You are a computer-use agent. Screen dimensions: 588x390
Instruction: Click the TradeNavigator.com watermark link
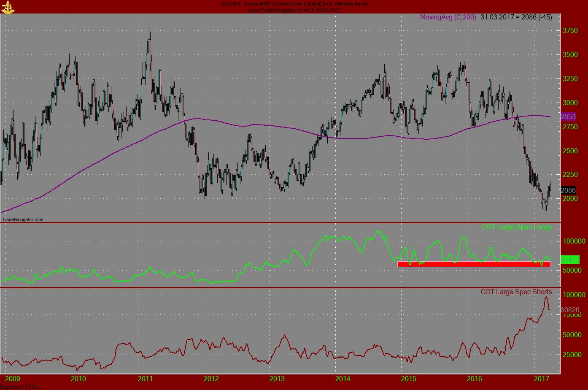tap(22, 219)
